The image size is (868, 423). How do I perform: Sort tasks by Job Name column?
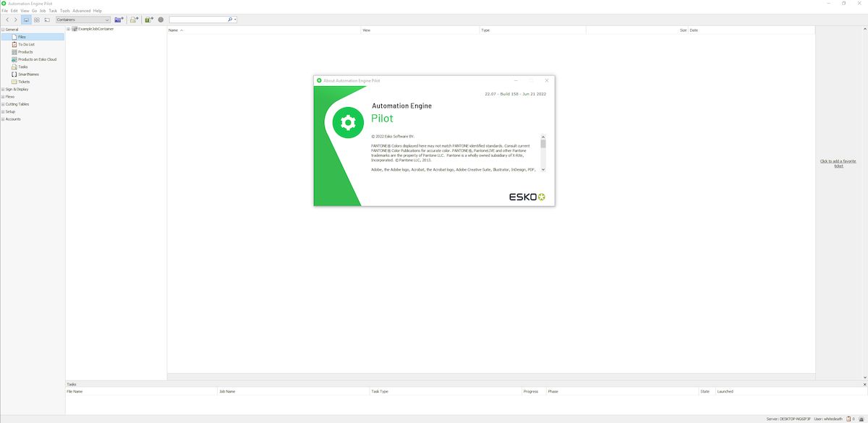[293, 391]
